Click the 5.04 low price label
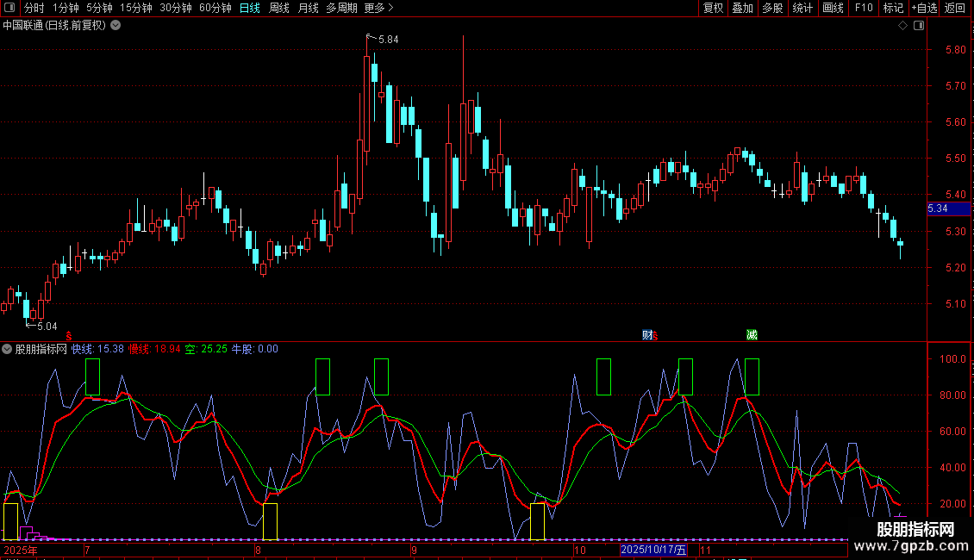 pos(47,327)
